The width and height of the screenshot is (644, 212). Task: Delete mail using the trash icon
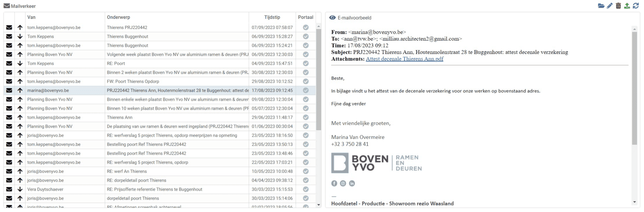point(618,6)
